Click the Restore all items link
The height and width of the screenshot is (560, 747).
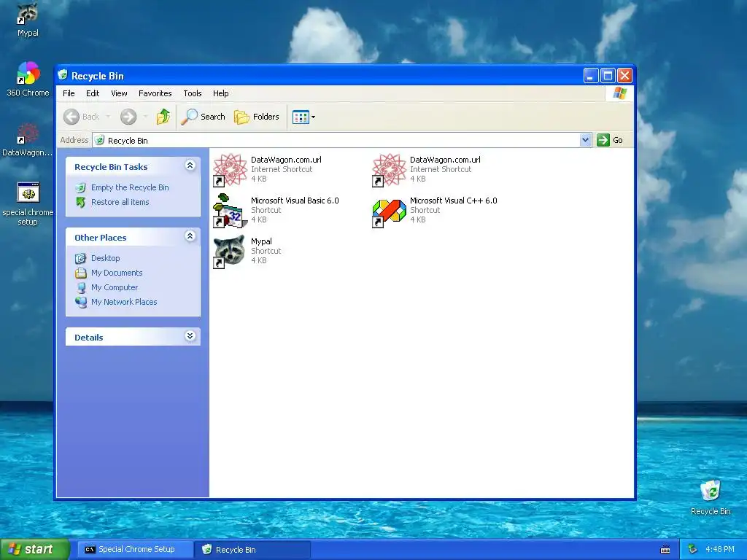click(120, 203)
